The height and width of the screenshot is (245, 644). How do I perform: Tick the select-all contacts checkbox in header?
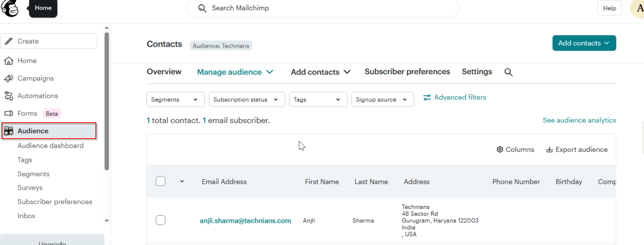click(161, 181)
